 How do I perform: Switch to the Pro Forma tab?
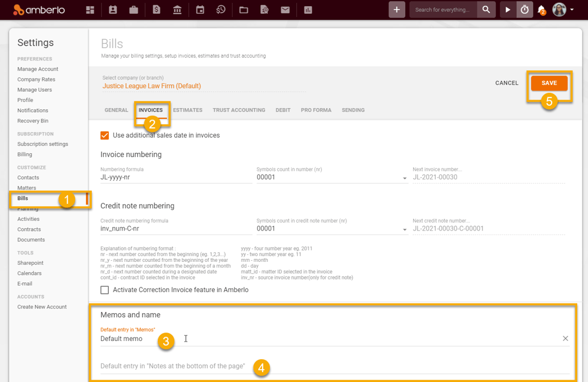316,110
